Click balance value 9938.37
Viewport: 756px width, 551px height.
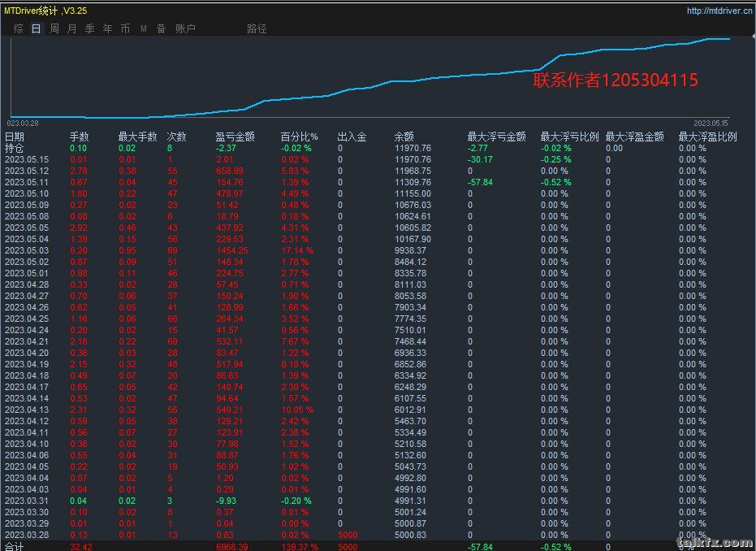tap(410, 250)
